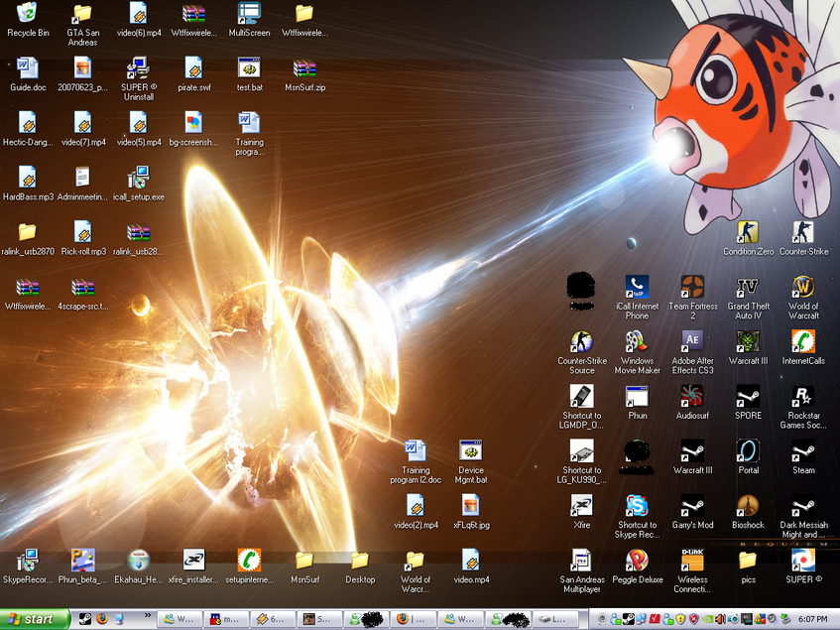Image resolution: width=840 pixels, height=630 pixels.
Task: Select the SkypeRecor... installer icon
Action: point(28,567)
